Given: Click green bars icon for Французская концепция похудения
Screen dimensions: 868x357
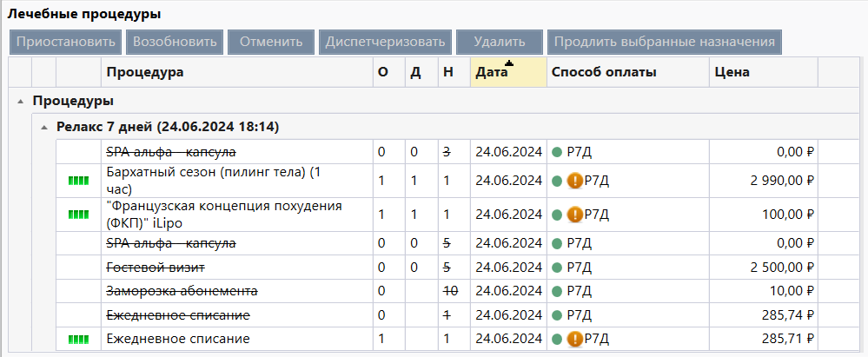Looking at the screenshot, I should (x=79, y=213).
